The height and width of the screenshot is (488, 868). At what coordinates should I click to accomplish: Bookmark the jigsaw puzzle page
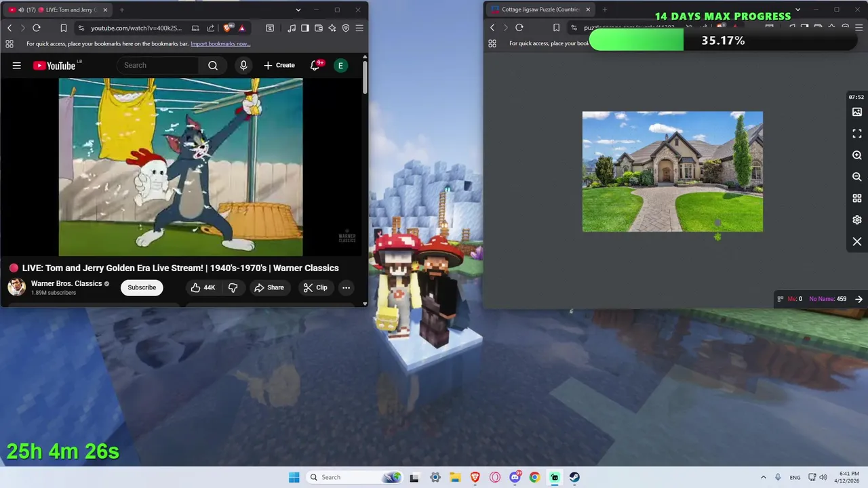[x=556, y=28]
